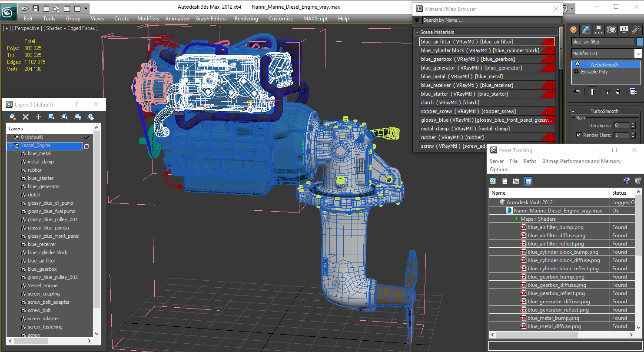Open the Perspective viewport label menu
Viewport: 644px width, 352px height.
27,28
